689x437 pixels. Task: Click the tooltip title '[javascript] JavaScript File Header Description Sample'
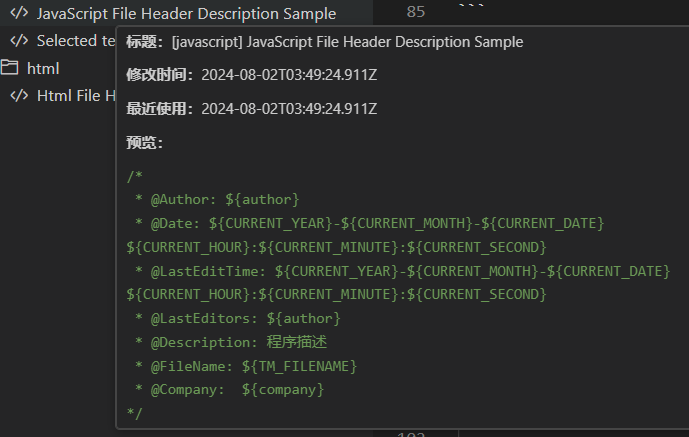coord(348,42)
